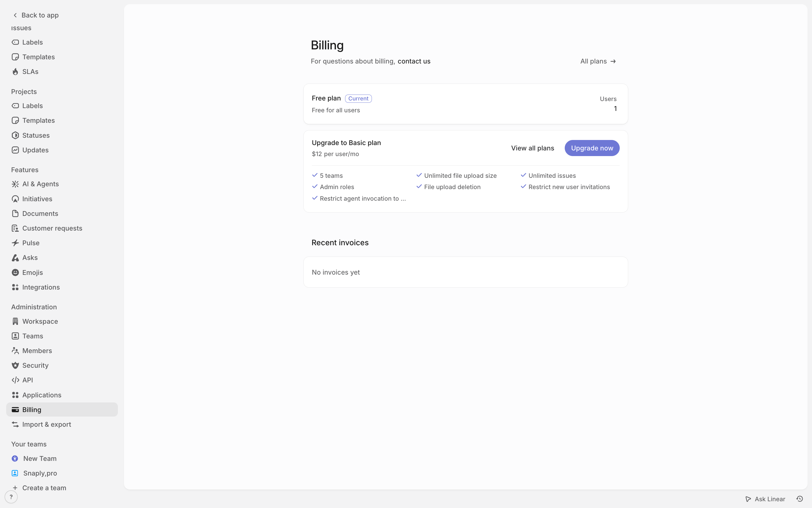The width and height of the screenshot is (812, 508).
Task: Open the Security settings section
Action: (x=62, y=365)
